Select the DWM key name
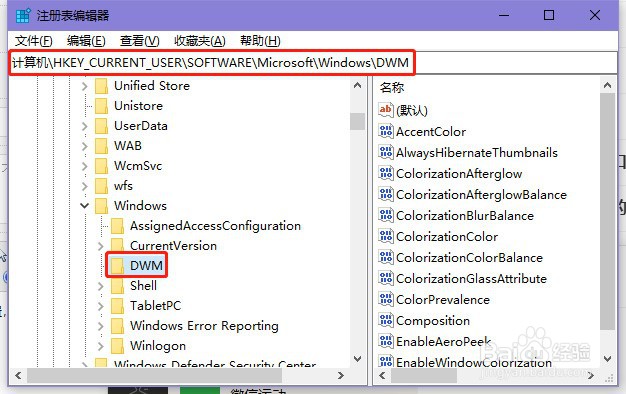The width and height of the screenshot is (626, 394). 146,265
